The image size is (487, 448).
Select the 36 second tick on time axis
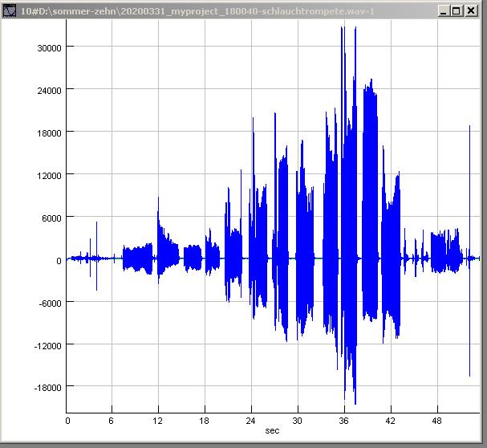click(x=343, y=421)
